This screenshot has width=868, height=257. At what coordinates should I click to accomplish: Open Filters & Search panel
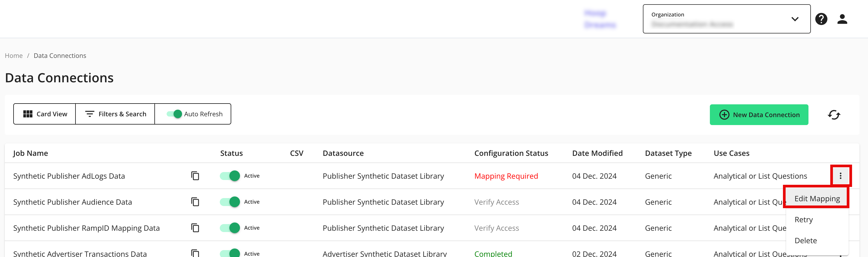coord(115,114)
